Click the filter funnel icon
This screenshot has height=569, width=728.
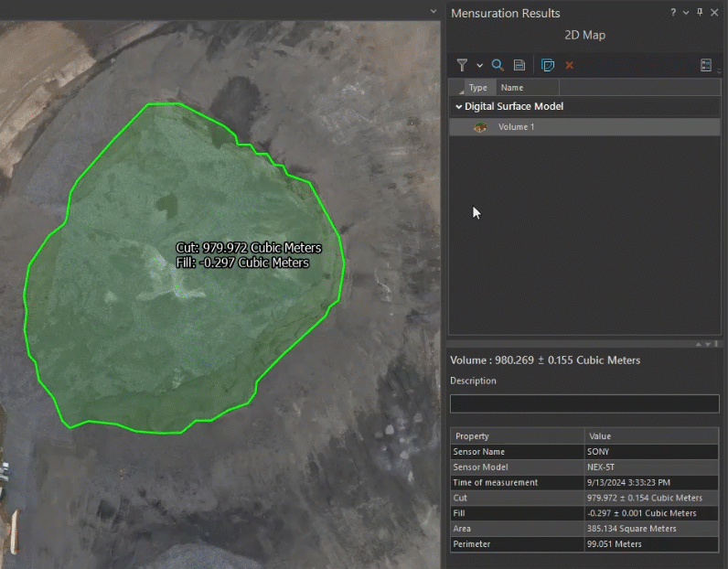pyautogui.click(x=462, y=65)
